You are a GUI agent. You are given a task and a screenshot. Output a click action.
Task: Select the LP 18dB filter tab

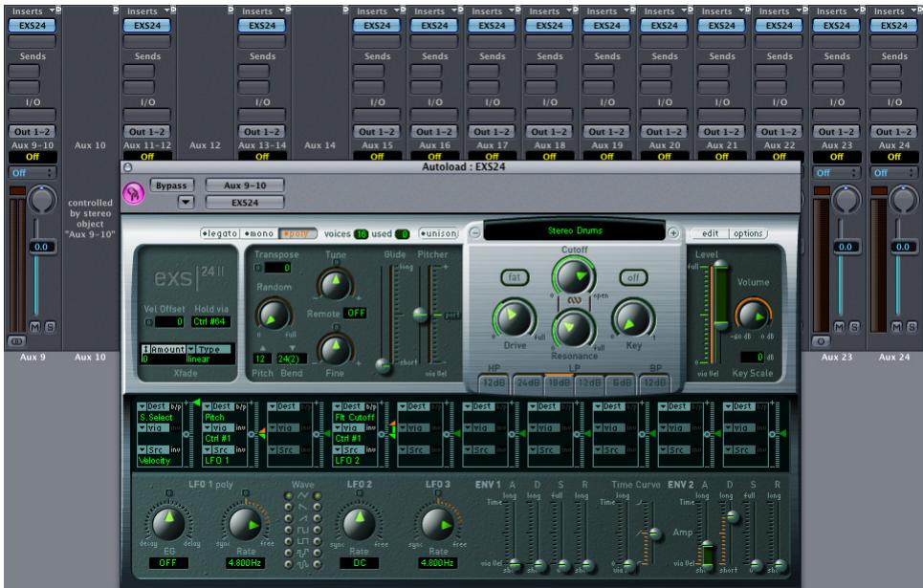[x=559, y=382]
